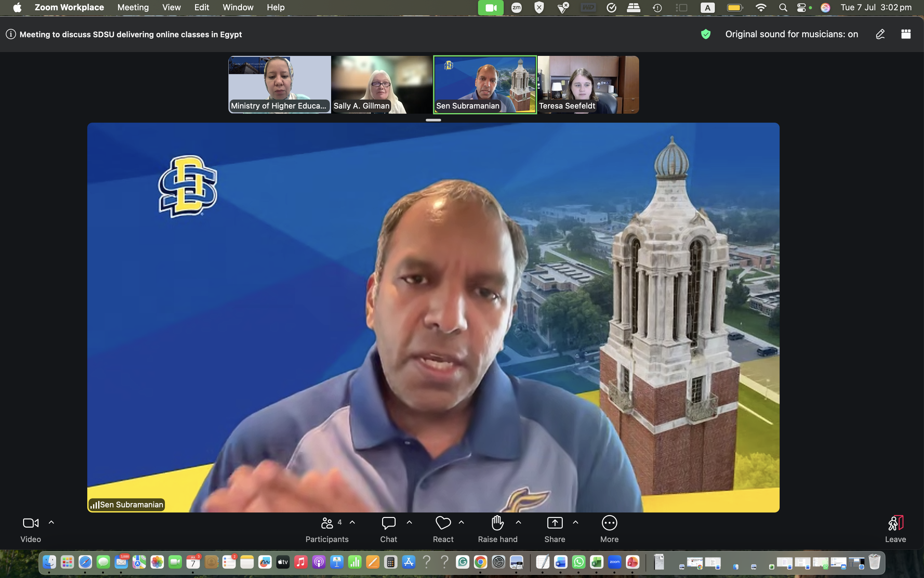Open Mail from the Dock

121,562
